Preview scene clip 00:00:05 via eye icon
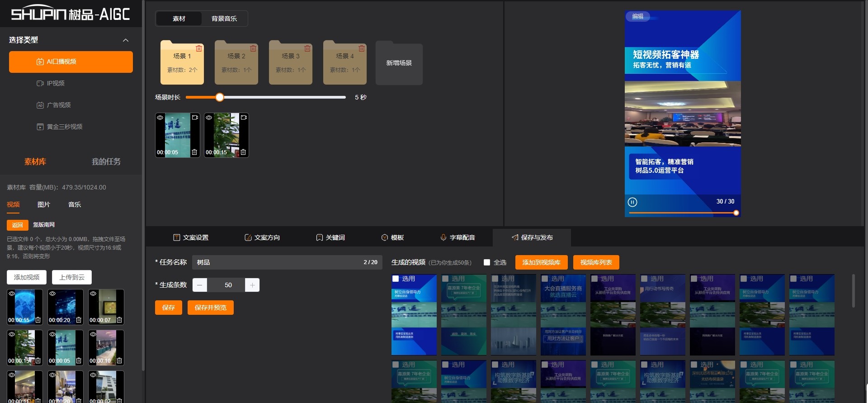This screenshot has width=868, height=403. pos(160,118)
